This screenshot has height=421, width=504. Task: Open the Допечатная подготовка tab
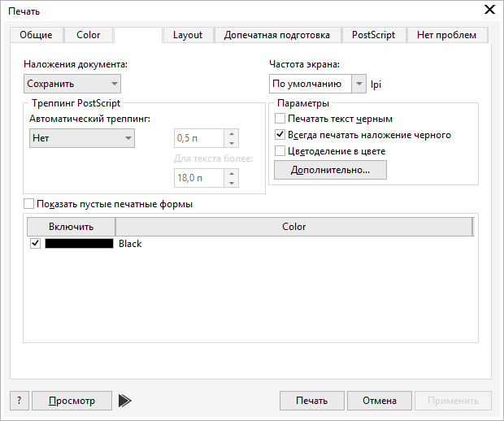(x=277, y=35)
